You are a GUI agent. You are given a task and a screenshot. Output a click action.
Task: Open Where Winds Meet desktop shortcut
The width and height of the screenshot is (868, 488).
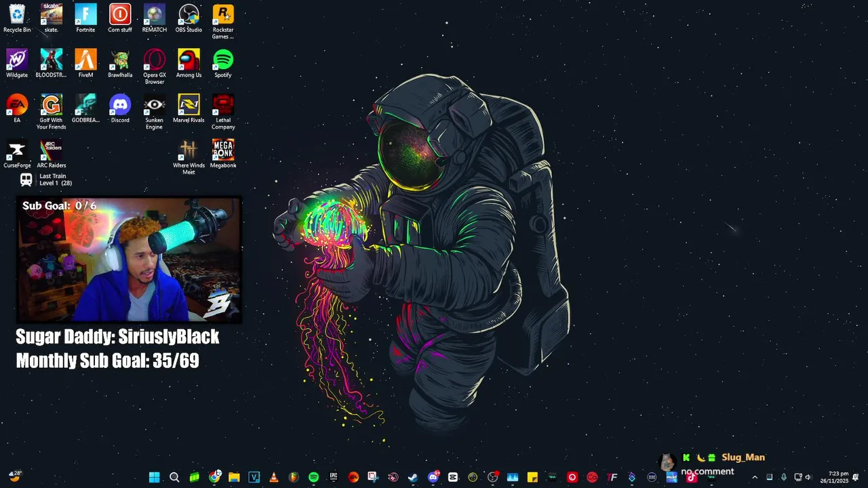tap(189, 157)
